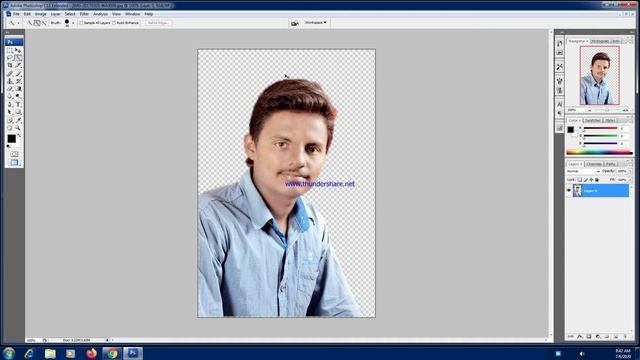This screenshot has height=360, width=640.
Task: Enable Sample All Layers checkbox
Action: [81, 23]
